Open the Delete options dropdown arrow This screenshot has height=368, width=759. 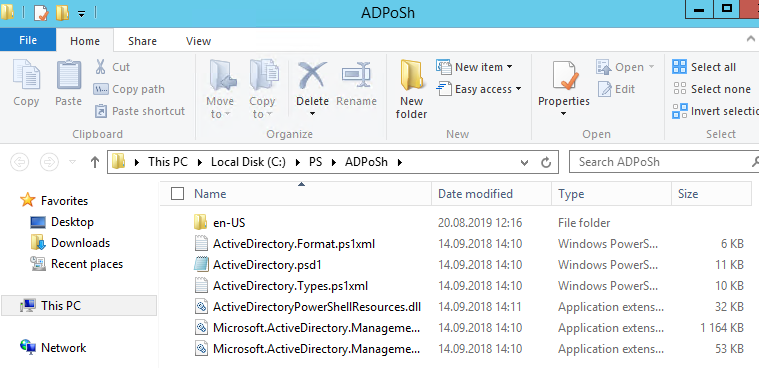[312, 114]
